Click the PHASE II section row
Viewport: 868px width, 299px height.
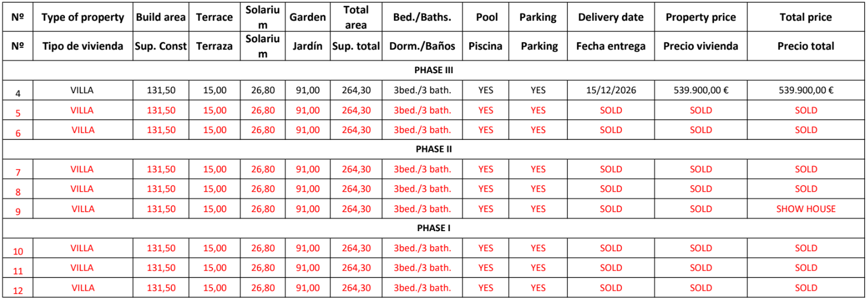433,149
